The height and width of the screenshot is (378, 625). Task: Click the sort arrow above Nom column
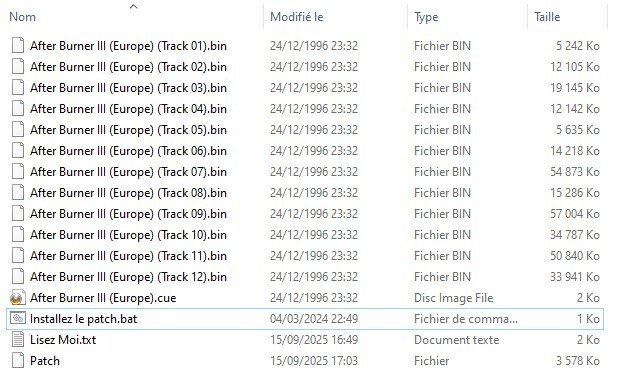pos(134,6)
